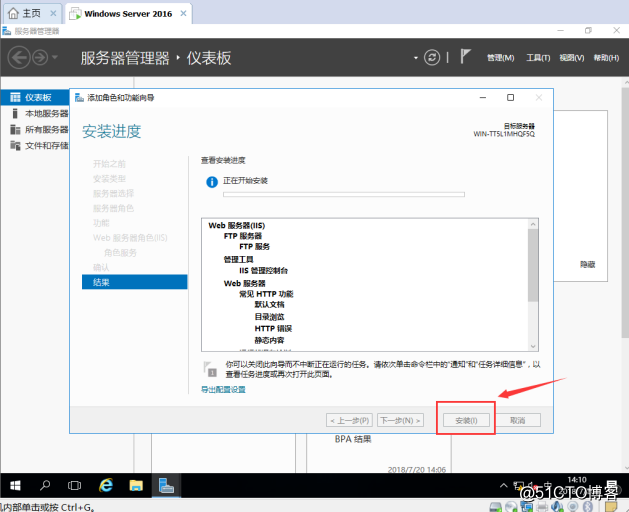Viewport: 629px width, 512px height.
Task: Click the Web 服务器角色(IIS) wizard step
Action: pos(130,238)
